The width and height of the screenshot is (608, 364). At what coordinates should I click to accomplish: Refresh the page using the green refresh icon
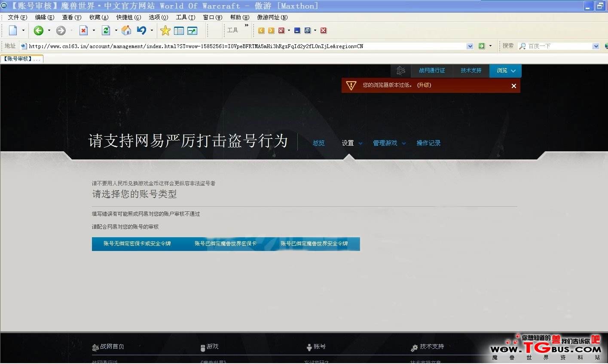coord(106,31)
